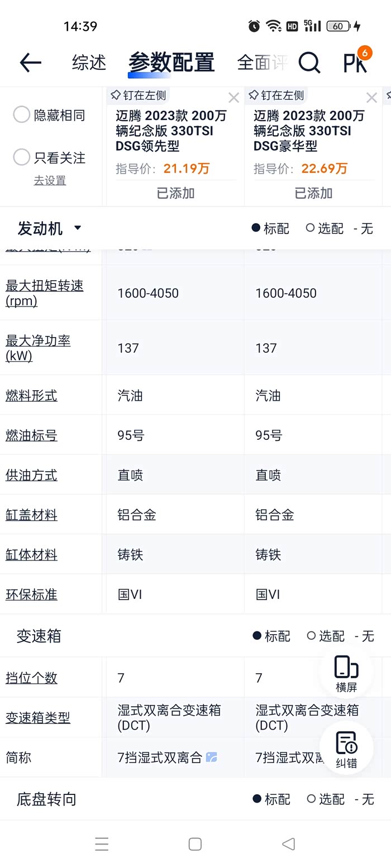
Task: Pin the 豪华型 column to the left
Action: (276, 95)
